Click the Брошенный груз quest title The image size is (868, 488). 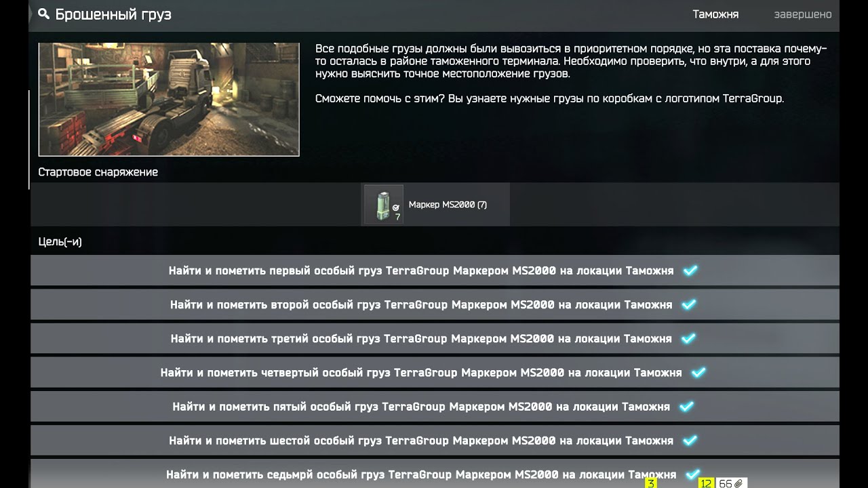(113, 14)
